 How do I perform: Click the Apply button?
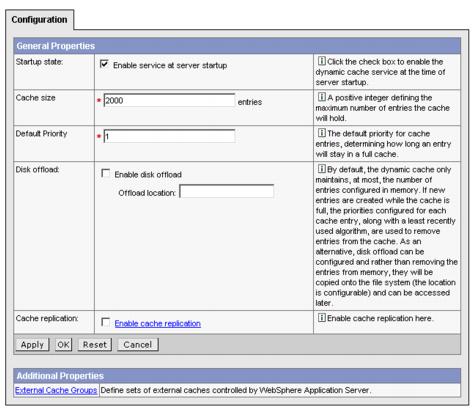32,344
